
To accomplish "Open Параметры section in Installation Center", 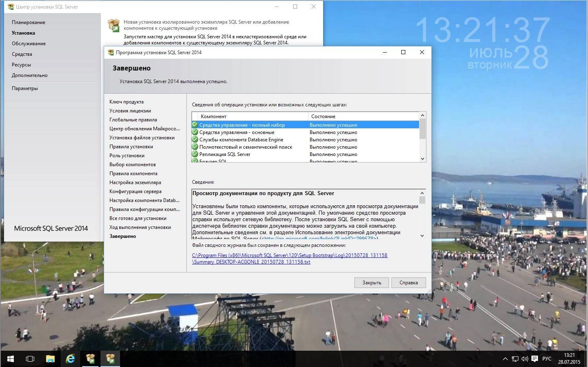I will [25, 88].
